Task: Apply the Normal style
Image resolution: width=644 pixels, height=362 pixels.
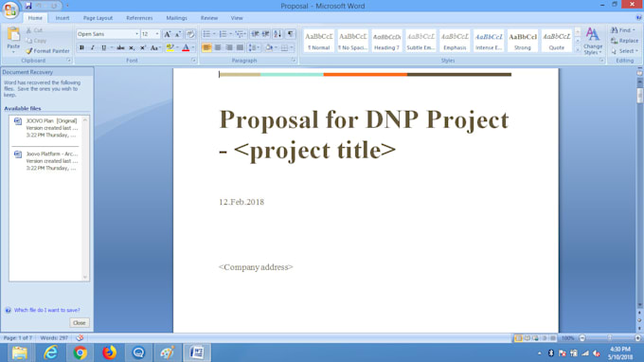Action: coord(319,41)
